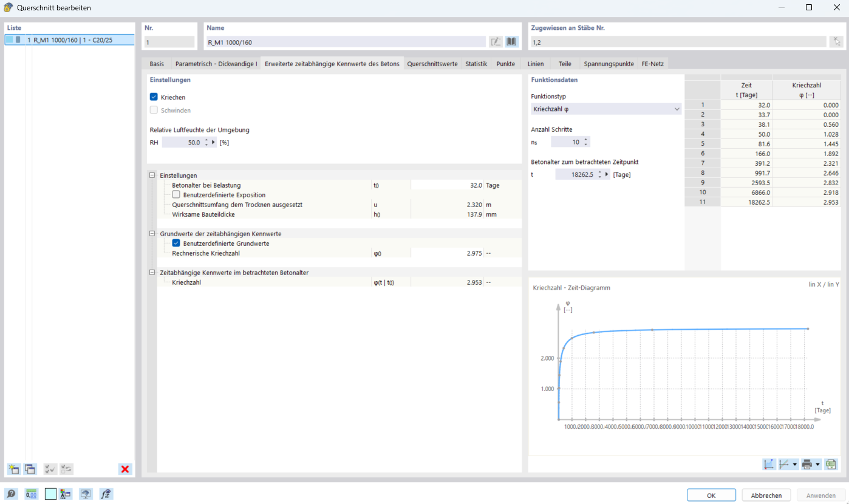The height and width of the screenshot is (504, 849).
Task: Open the Statistik tab
Action: pyautogui.click(x=476, y=64)
